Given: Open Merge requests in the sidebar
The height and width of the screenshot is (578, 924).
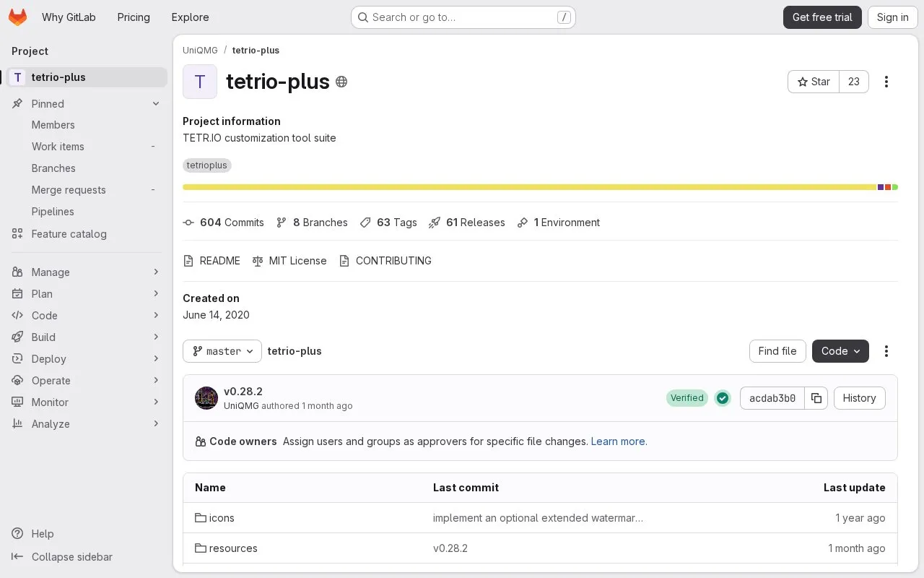Looking at the screenshot, I should click(87, 190).
